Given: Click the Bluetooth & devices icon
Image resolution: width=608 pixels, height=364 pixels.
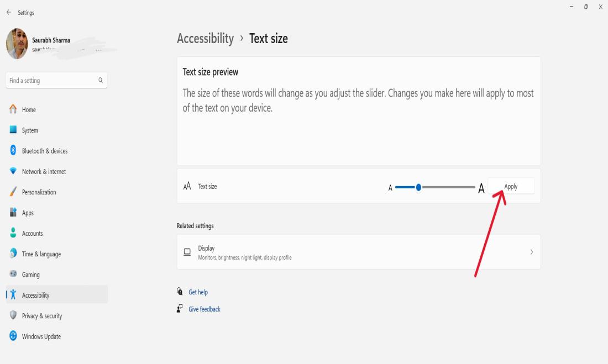Looking at the screenshot, I should click(13, 151).
